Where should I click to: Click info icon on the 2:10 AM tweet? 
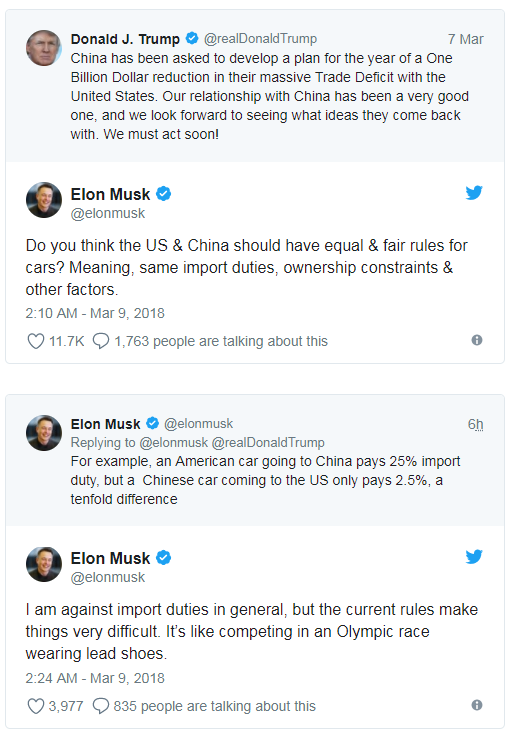click(477, 340)
